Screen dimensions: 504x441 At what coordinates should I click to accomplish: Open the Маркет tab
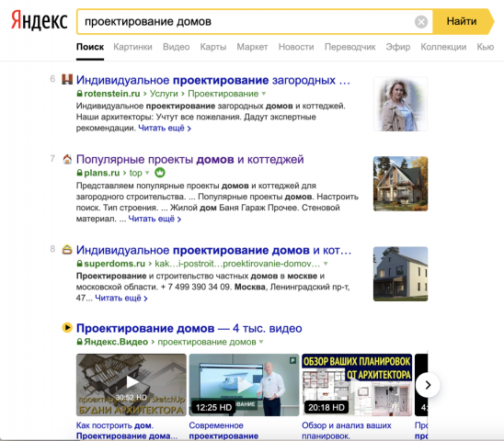(252, 47)
